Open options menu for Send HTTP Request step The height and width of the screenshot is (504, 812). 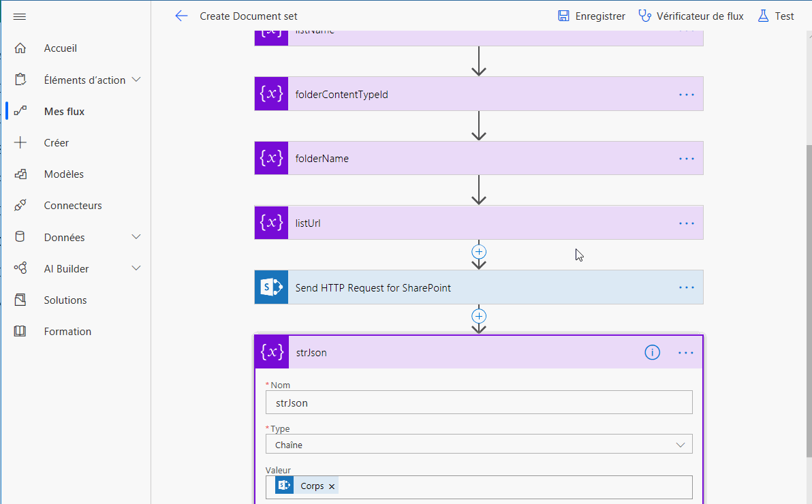[687, 288]
